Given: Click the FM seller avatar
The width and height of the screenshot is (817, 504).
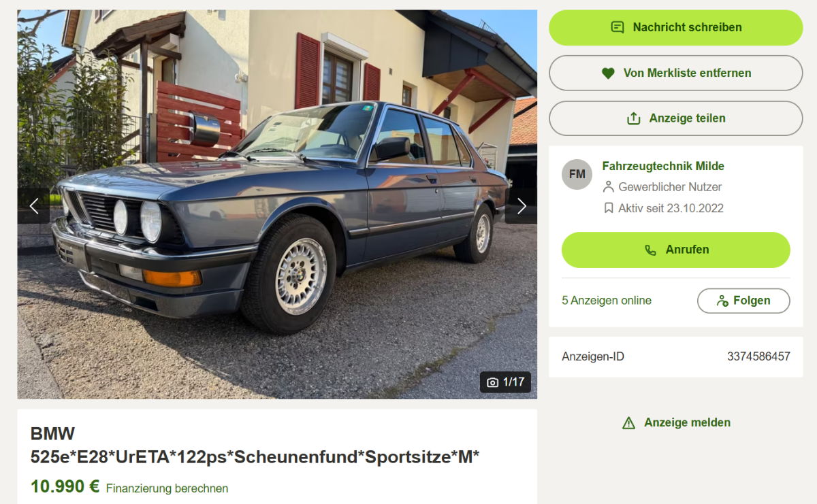Looking at the screenshot, I should tap(577, 174).
